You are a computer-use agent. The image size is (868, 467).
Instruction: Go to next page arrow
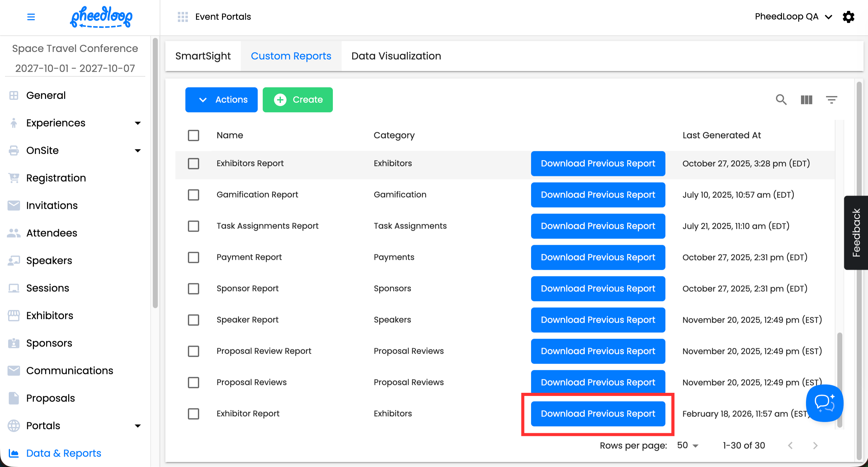tap(815, 445)
